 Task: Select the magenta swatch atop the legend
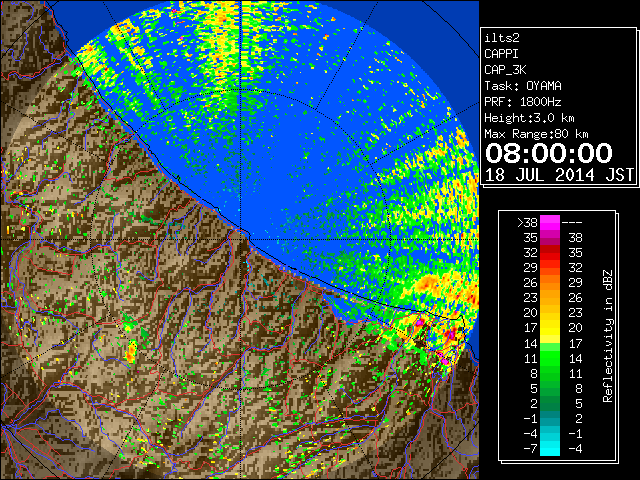coord(550,223)
